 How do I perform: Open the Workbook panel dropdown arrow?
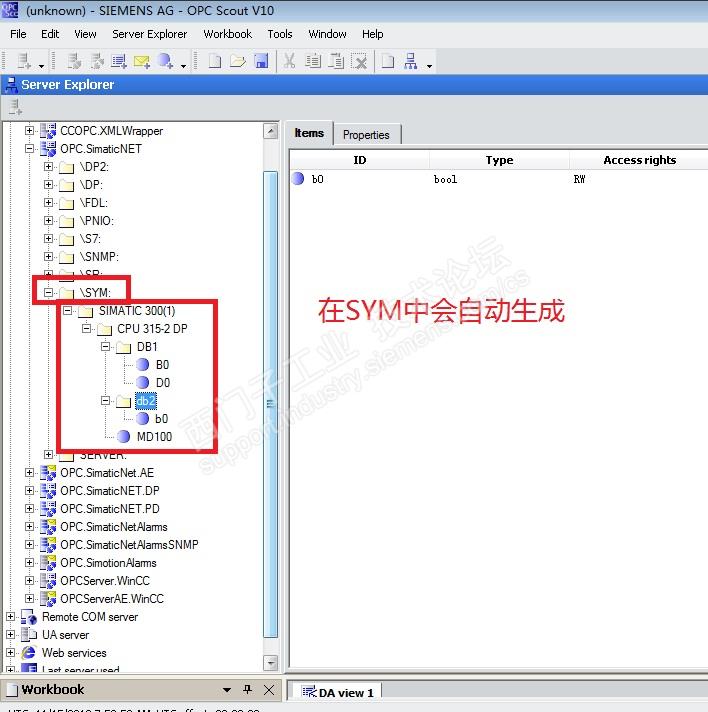click(227, 690)
